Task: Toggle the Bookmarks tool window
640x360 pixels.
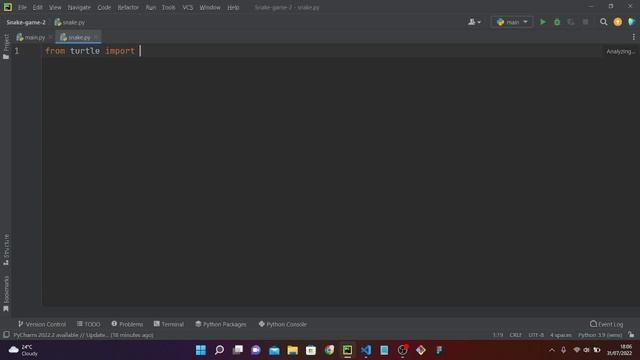Action: 6,293
